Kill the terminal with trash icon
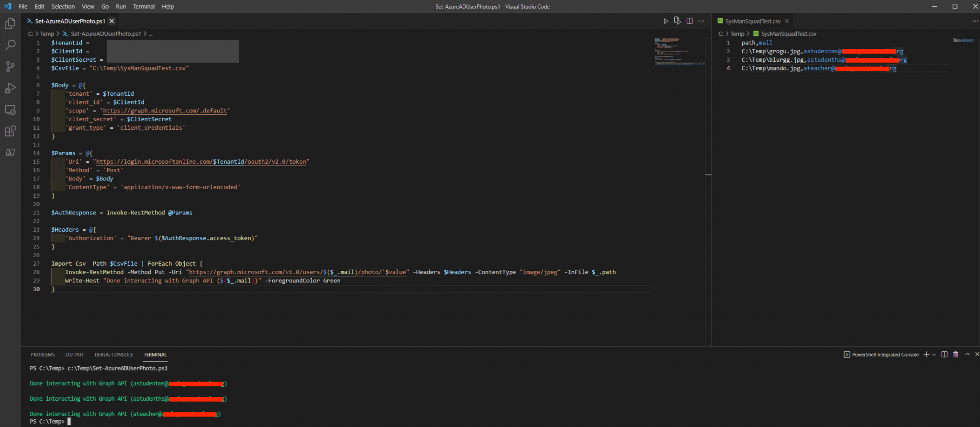The width and height of the screenshot is (980, 427). point(956,354)
